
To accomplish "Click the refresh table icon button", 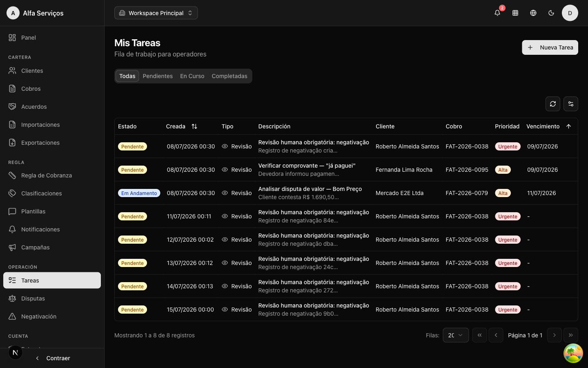I will (553, 104).
